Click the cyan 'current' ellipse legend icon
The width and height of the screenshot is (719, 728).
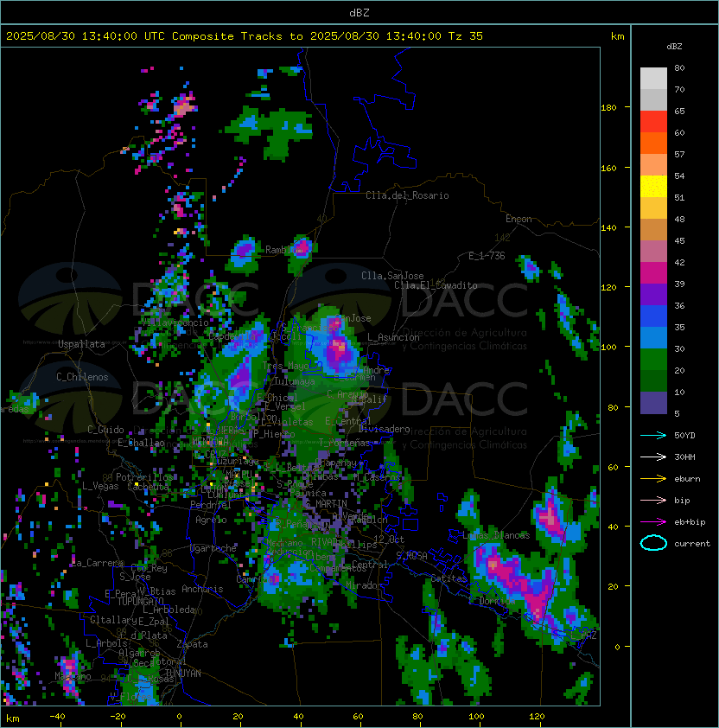[653, 543]
